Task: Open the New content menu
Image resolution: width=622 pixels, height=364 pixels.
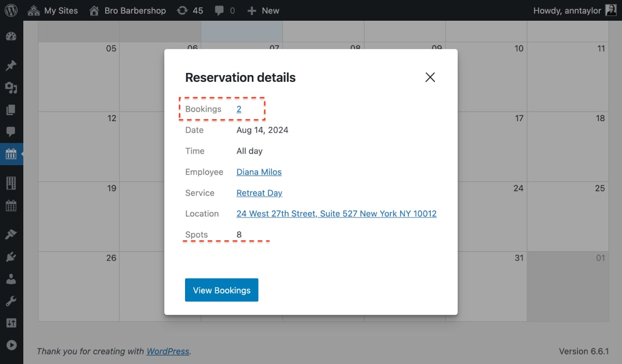Action: click(x=263, y=10)
